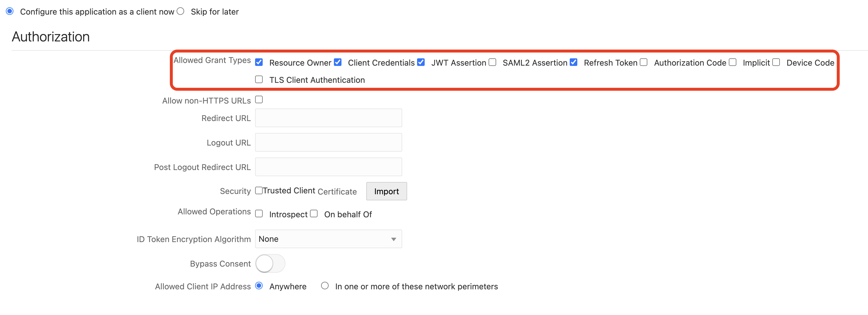Check the Device Code grant type

[776, 62]
